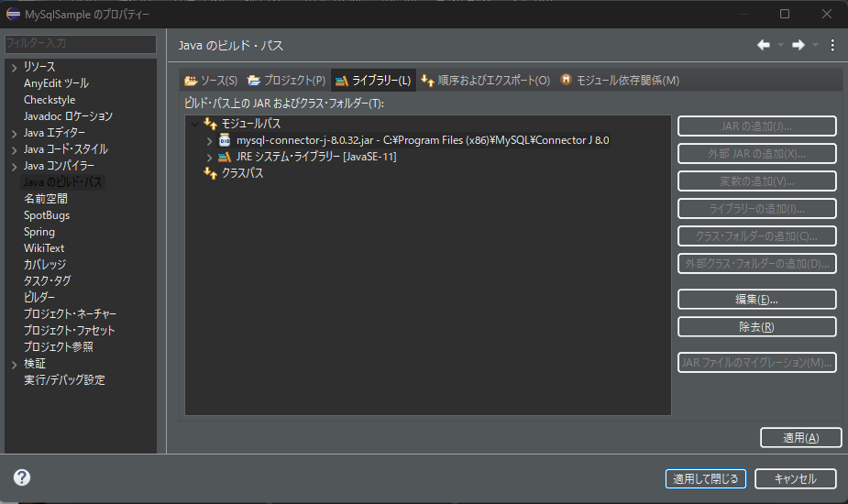The height and width of the screenshot is (504, 848).
Task: Click the 編集(E)... button
Action: click(x=756, y=300)
